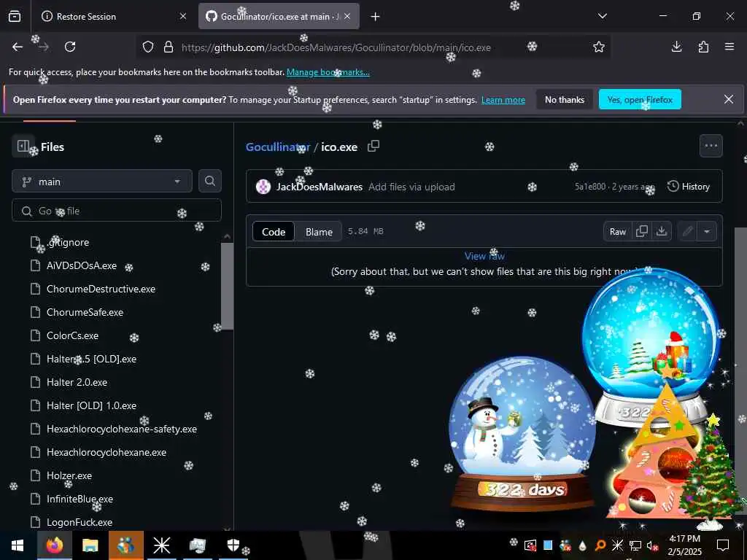Open a new browser tab
Viewport: 747px width, 560px height.
click(x=376, y=17)
